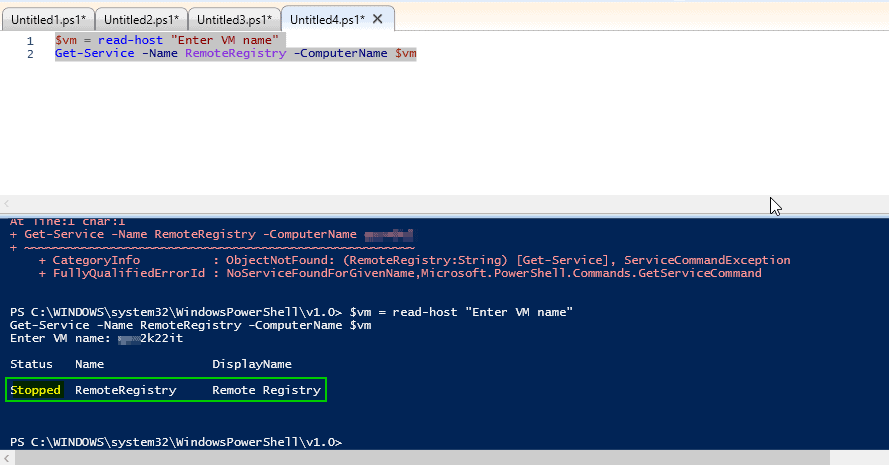Switch to the Untitled3.ps1 tab
The height and width of the screenshot is (465, 889).
click(234, 19)
